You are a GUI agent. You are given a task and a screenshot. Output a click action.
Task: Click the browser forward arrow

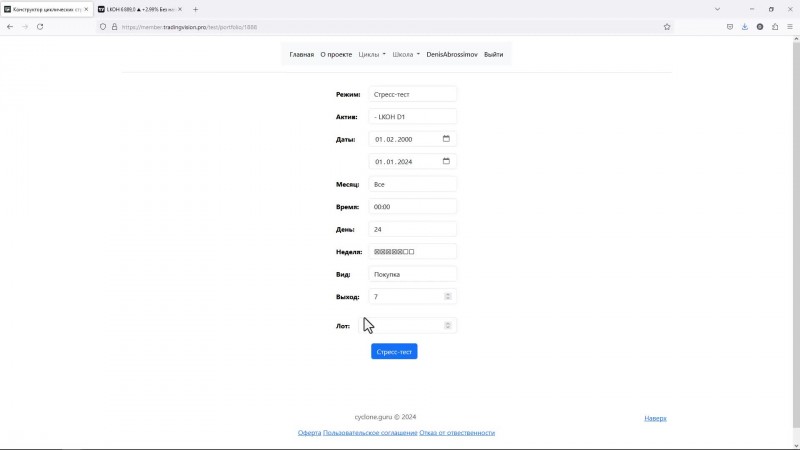(25, 27)
